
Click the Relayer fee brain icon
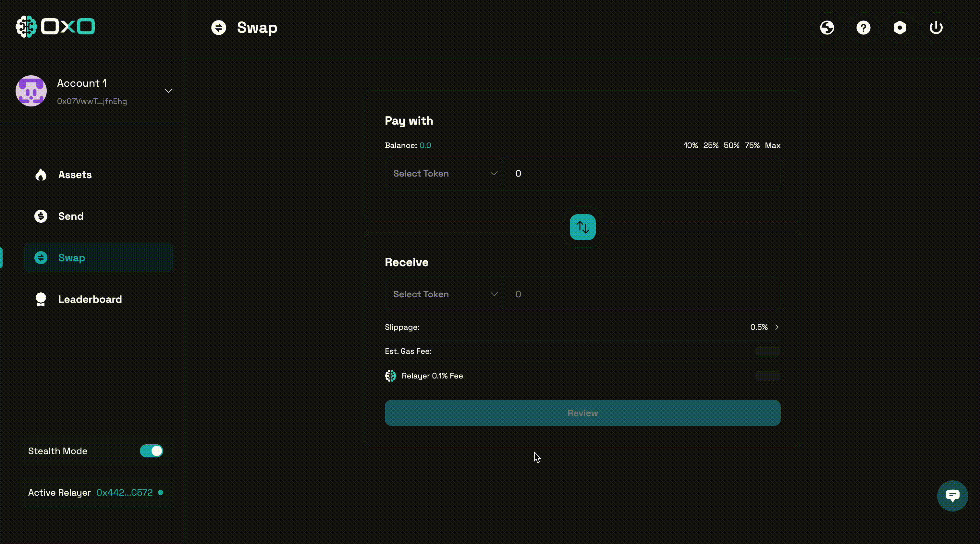[x=390, y=376]
